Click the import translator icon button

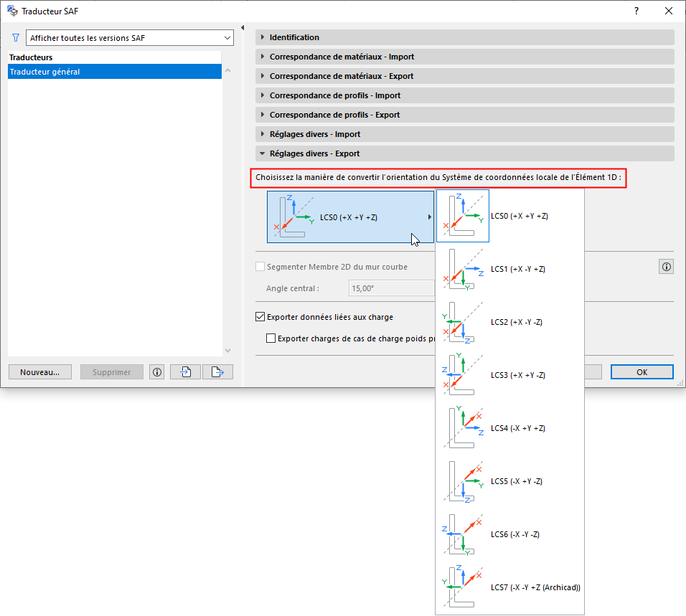(x=186, y=372)
